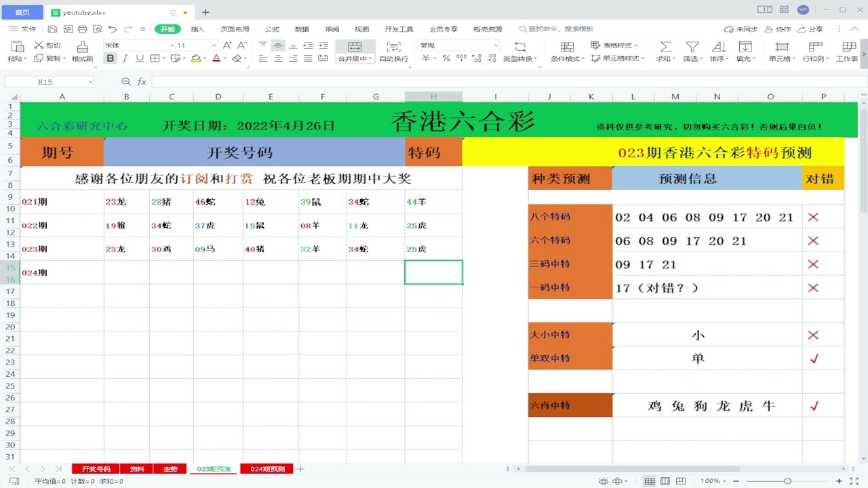This screenshot has height=488, width=868.
Task: Open the File (文件) menu
Action: coord(23,29)
